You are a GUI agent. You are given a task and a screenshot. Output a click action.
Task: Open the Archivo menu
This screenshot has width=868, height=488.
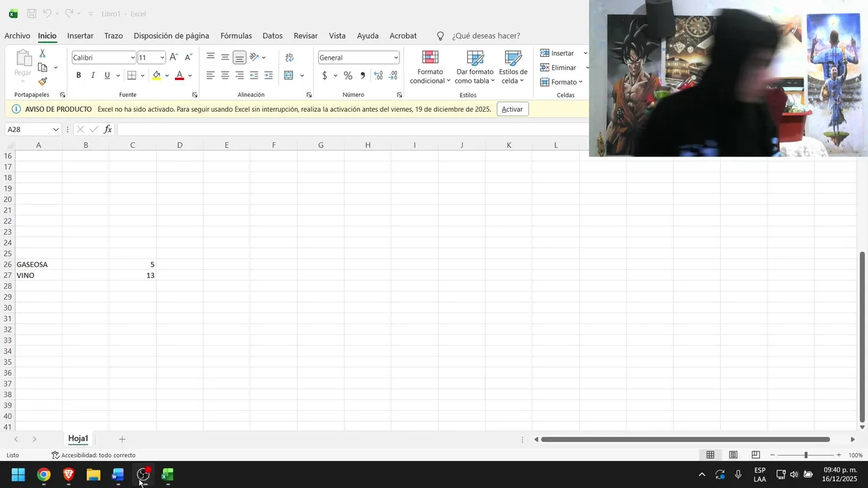[x=17, y=36]
